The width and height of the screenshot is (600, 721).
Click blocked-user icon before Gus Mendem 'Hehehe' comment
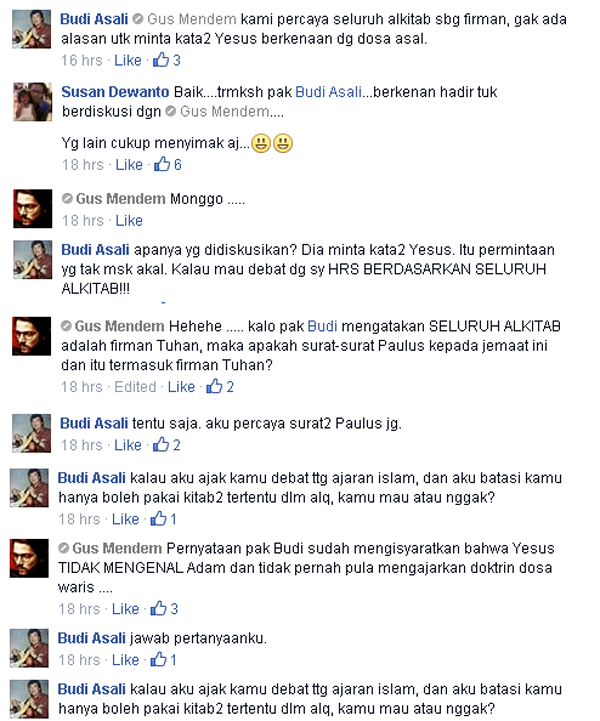[x=66, y=326]
